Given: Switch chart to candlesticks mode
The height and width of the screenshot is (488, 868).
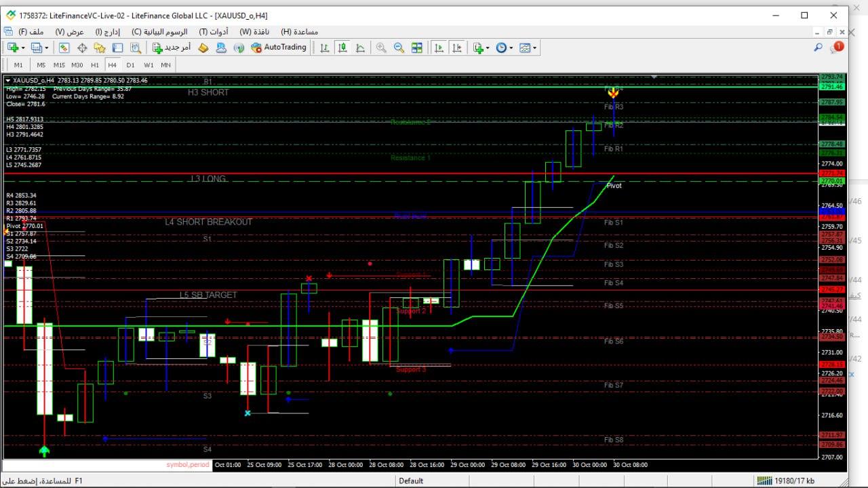Looking at the screenshot, I should (342, 48).
